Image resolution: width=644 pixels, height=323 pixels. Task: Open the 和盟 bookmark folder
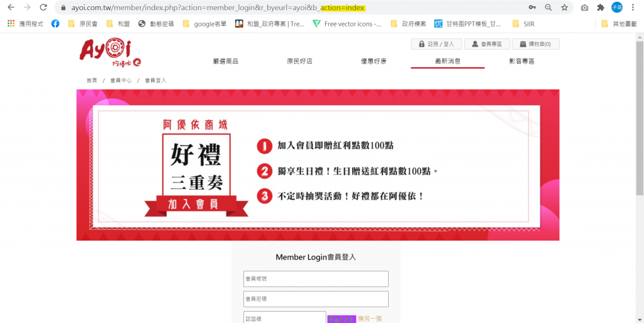click(118, 24)
